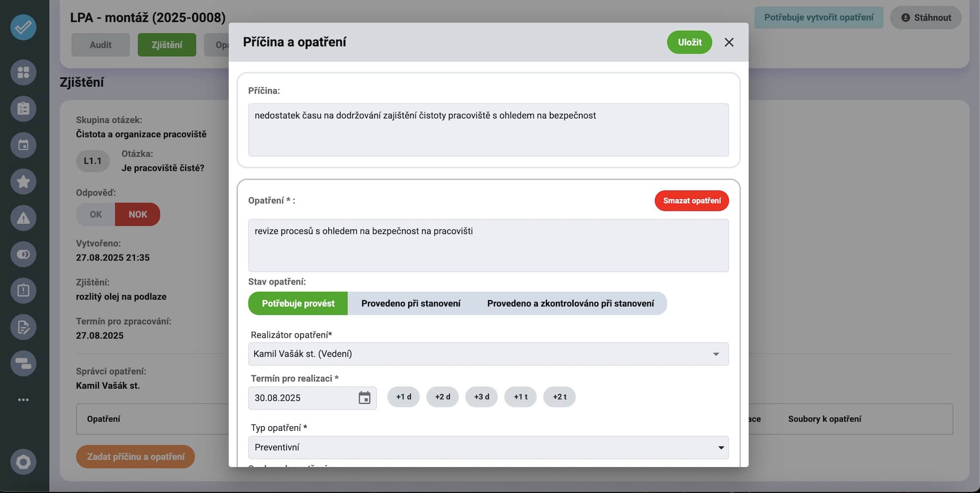Select Provedeno při stanovení status
The image size is (980, 493).
click(x=411, y=304)
